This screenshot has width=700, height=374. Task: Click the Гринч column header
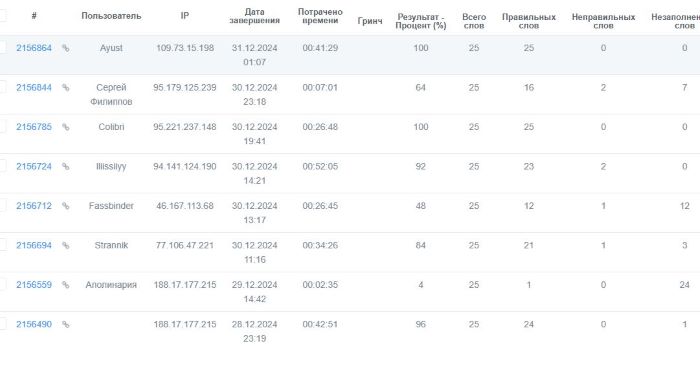[x=370, y=21]
